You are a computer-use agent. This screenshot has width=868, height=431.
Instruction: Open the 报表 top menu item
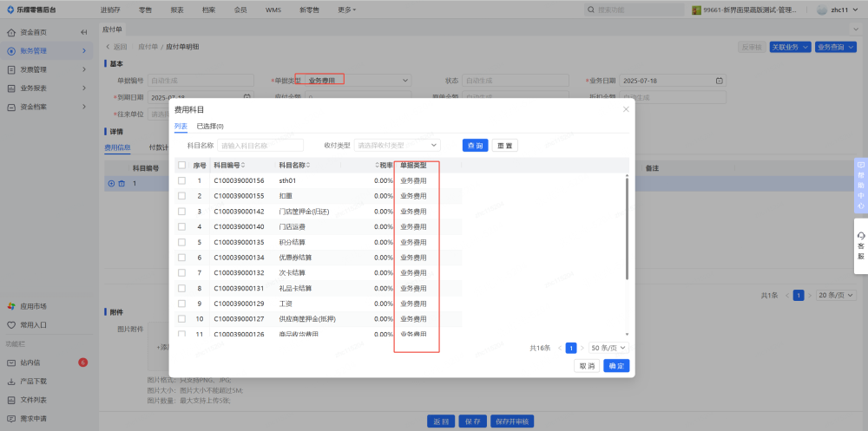click(x=176, y=10)
